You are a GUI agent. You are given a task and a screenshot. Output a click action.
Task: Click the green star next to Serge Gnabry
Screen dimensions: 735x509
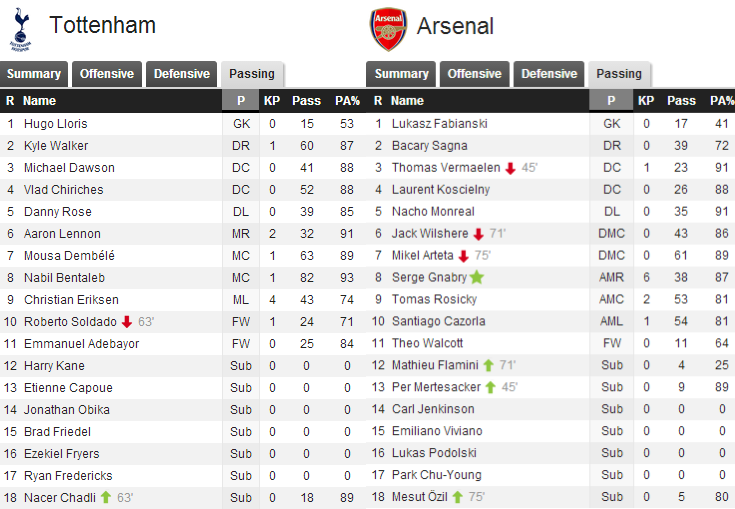point(477,277)
